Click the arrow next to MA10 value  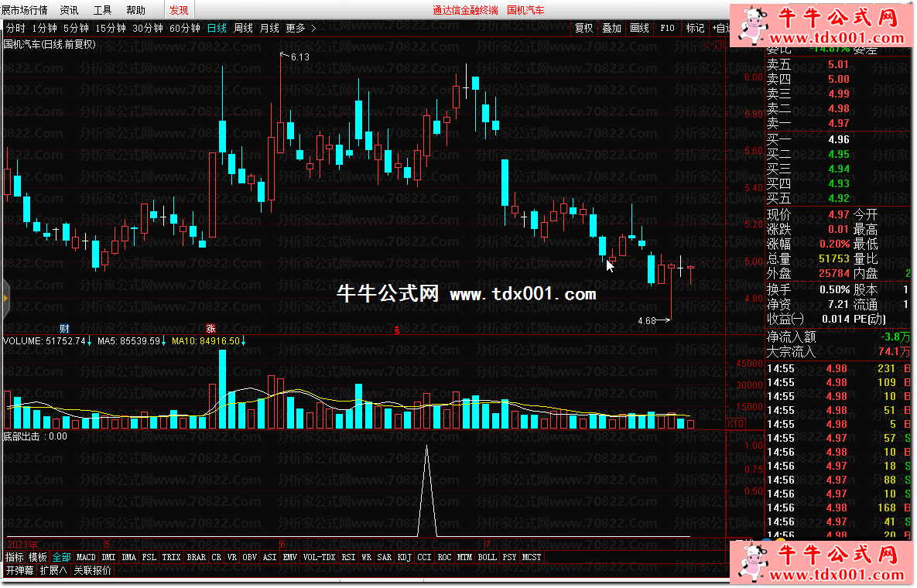click(x=245, y=340)
